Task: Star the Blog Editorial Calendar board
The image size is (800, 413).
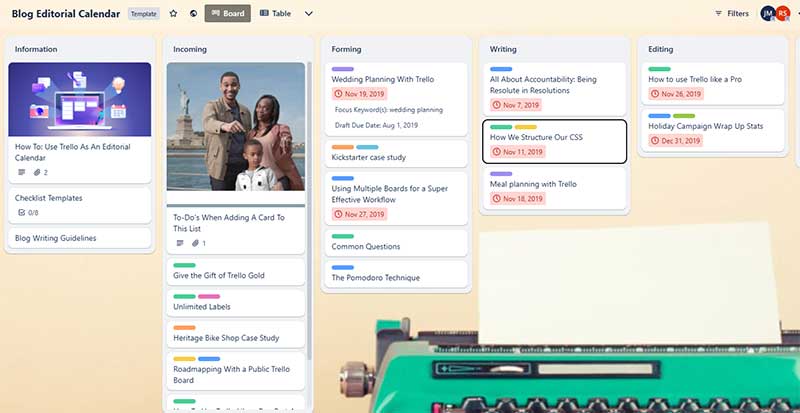Action: (x=173, y=14)
